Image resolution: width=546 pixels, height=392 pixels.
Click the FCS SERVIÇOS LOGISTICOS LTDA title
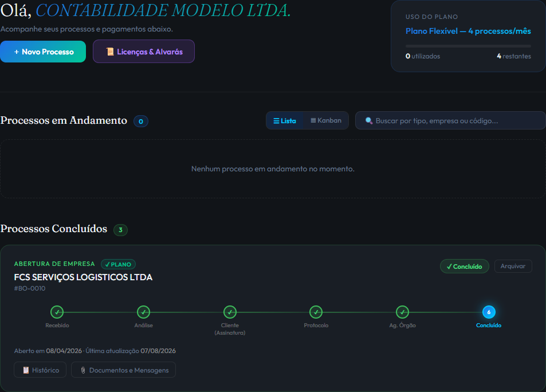click(83, 277)
